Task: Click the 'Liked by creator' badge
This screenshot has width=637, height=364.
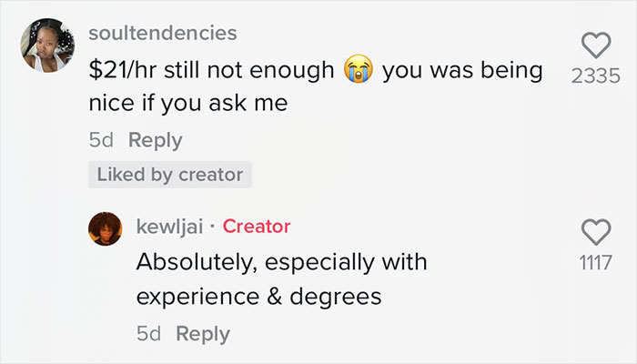Action: click(x=170, y=175)
